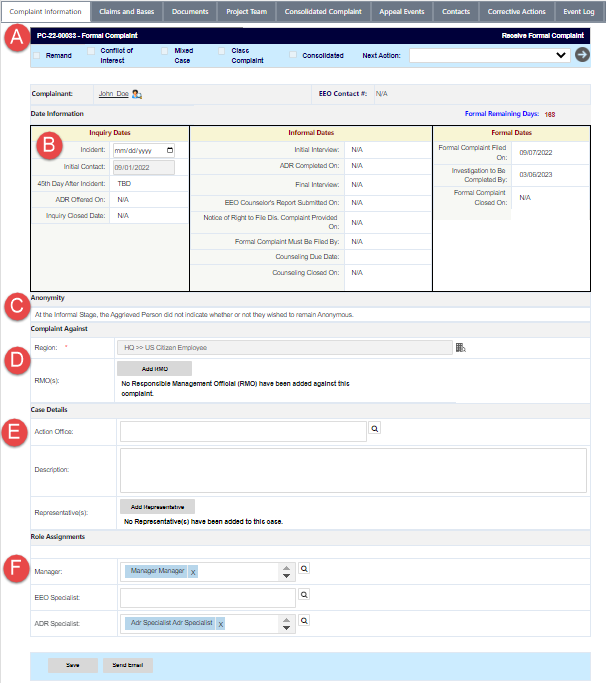606x683 pixels.
Task: Check the Mixed Case box
Action: pos(164,51)
